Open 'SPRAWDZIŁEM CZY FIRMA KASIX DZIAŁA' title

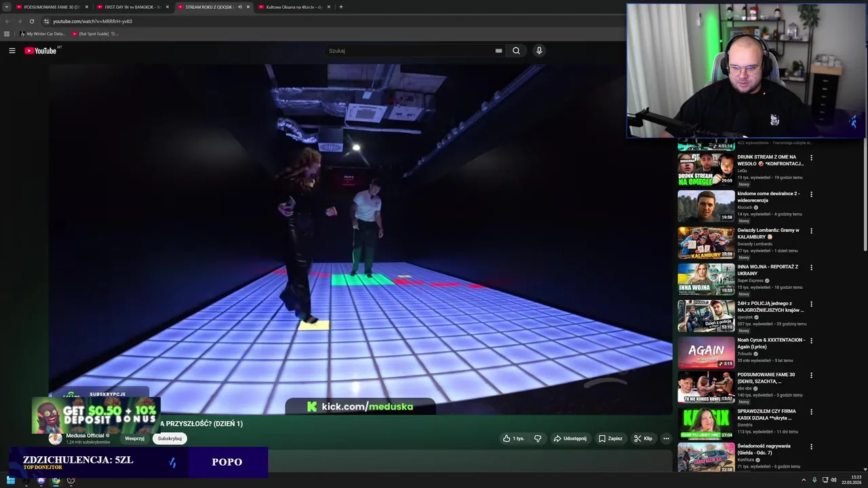767,415
